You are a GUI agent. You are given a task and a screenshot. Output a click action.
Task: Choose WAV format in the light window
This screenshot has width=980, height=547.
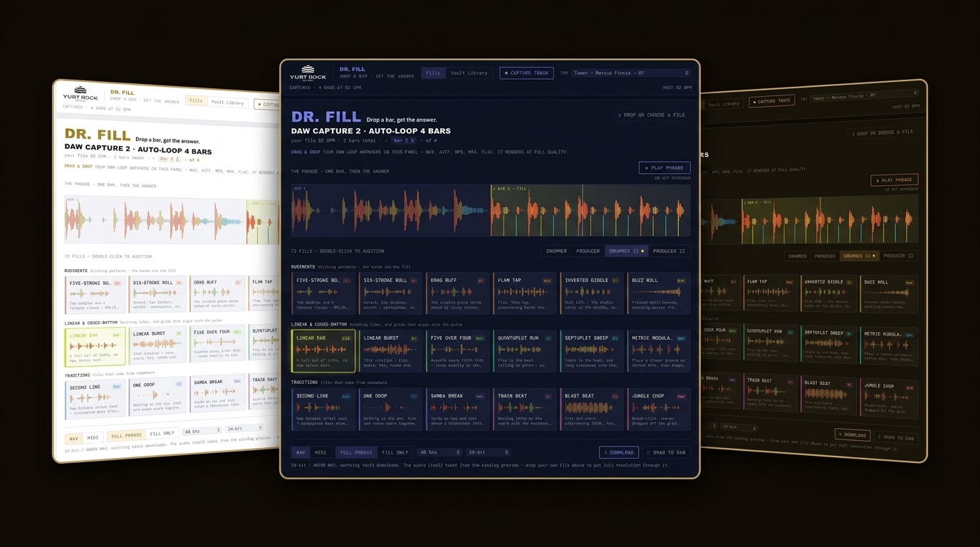[74, 439]
